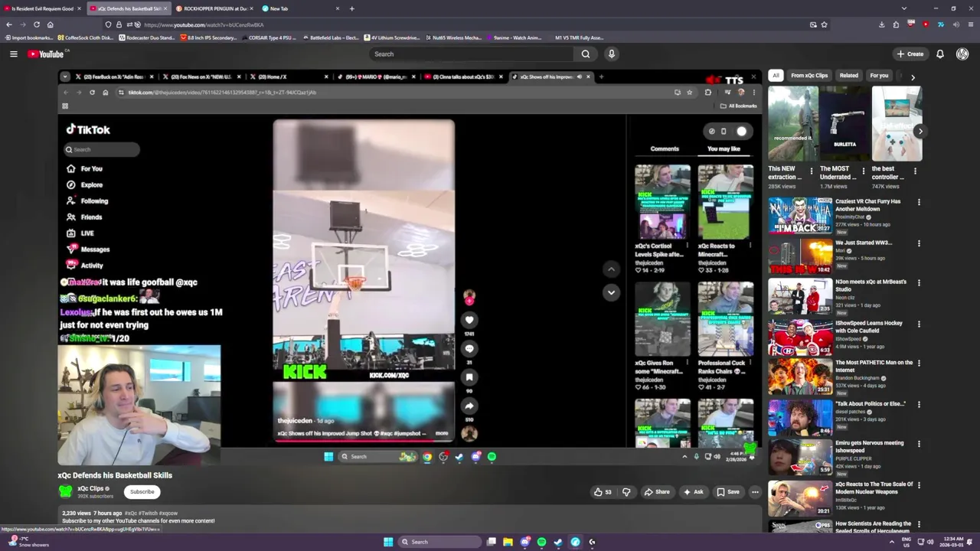Bookmark this page with star icon
Image resolution: width=980 pixels, height=551 pixels.
(824, 24)
